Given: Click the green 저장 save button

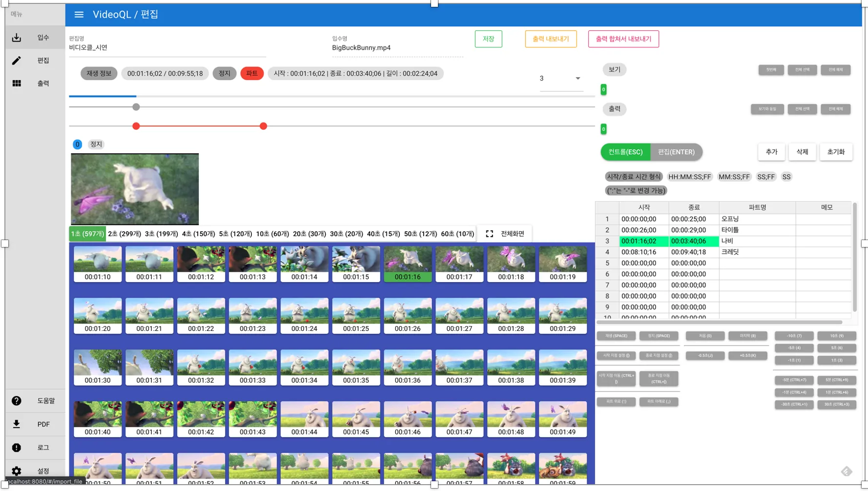Looking at the screenshot, I should tap(488, 39).
